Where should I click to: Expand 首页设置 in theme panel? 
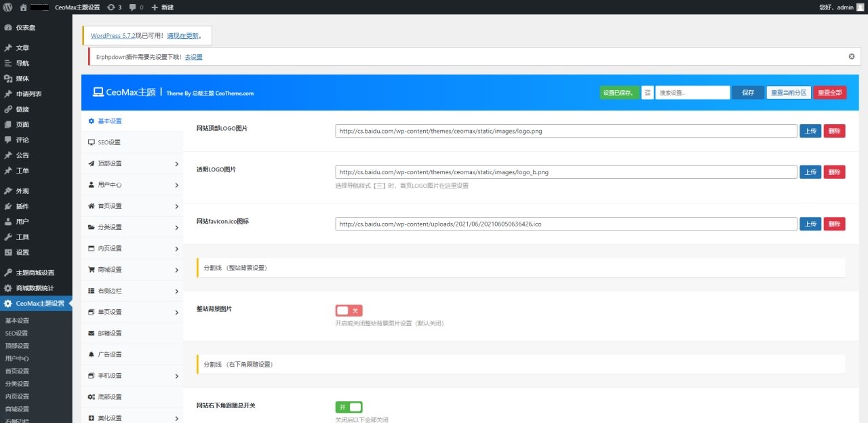(132, 206)
